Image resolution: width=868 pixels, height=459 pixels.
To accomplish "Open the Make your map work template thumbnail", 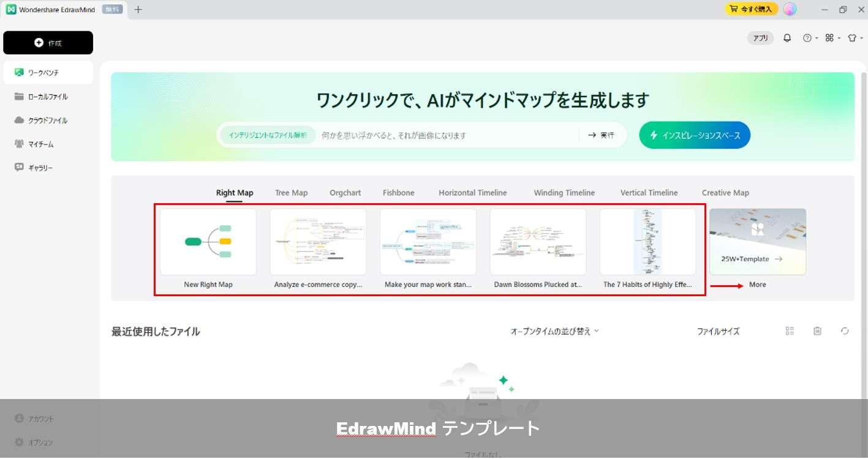I will pos(428,242).
